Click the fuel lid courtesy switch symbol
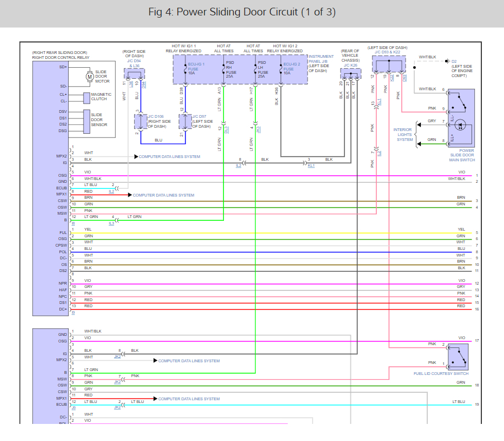Image resolution: width=504 pixels, height=441 pixels. point(457,357)
